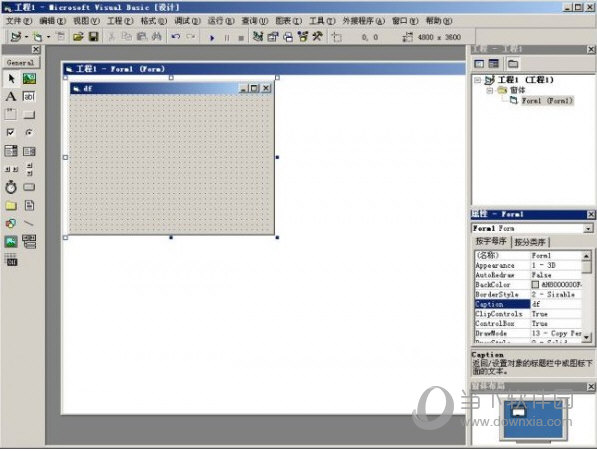597x451 pixels.
Task: Select Form1 in project tree
Action: 547,101
